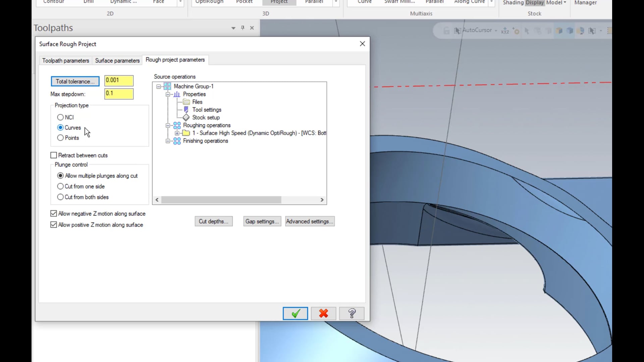The height and width of the screenshot is (362, 644).
Task: Open the Cut depths dialog button
Action: (214, 222)
